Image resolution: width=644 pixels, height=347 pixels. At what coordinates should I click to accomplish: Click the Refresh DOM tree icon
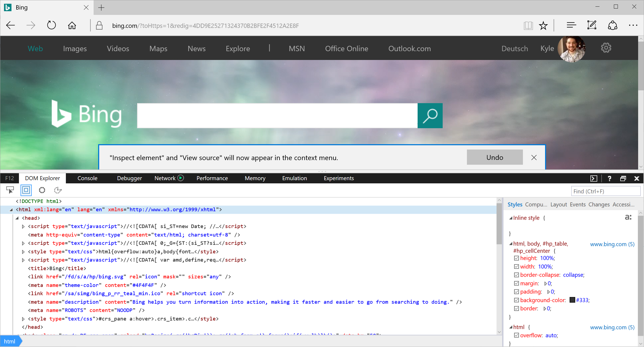tap(42, 190)
